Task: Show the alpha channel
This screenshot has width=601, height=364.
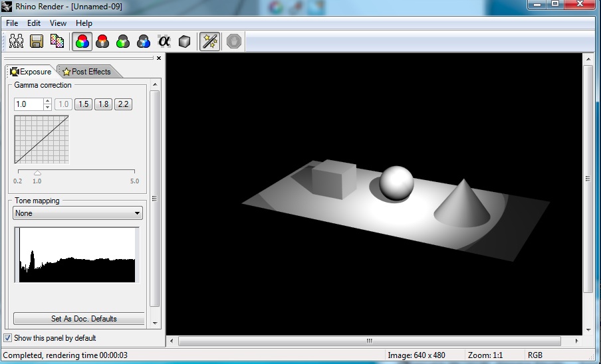Action: (x=164, y=41)
